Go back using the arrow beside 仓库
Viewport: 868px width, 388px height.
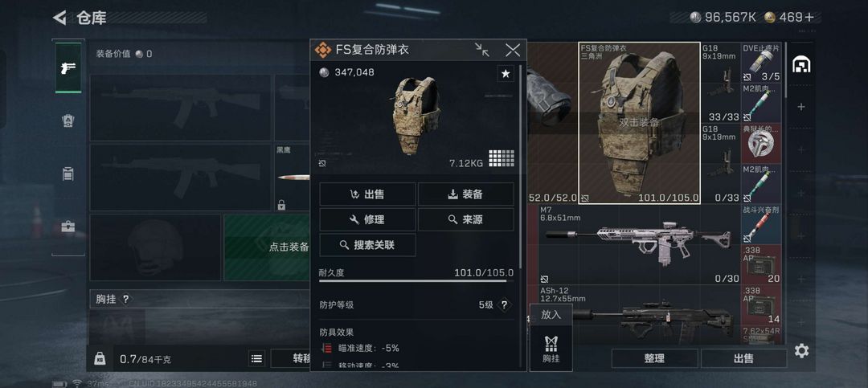tap(59, 18)
